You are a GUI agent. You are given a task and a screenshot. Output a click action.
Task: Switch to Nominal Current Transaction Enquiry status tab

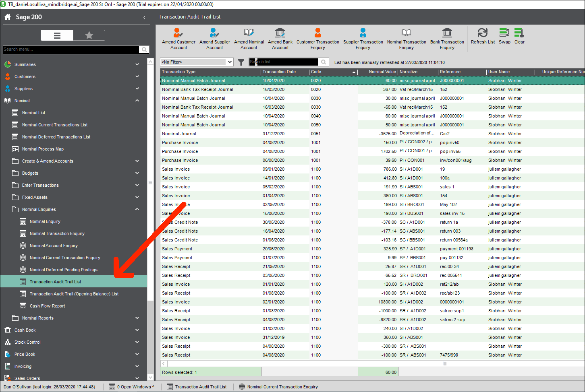coord(278,387)
